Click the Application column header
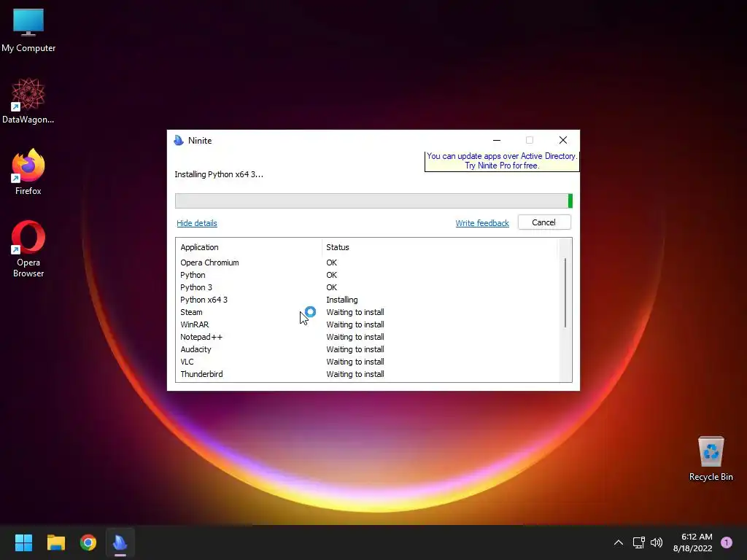 coord(249,247)
